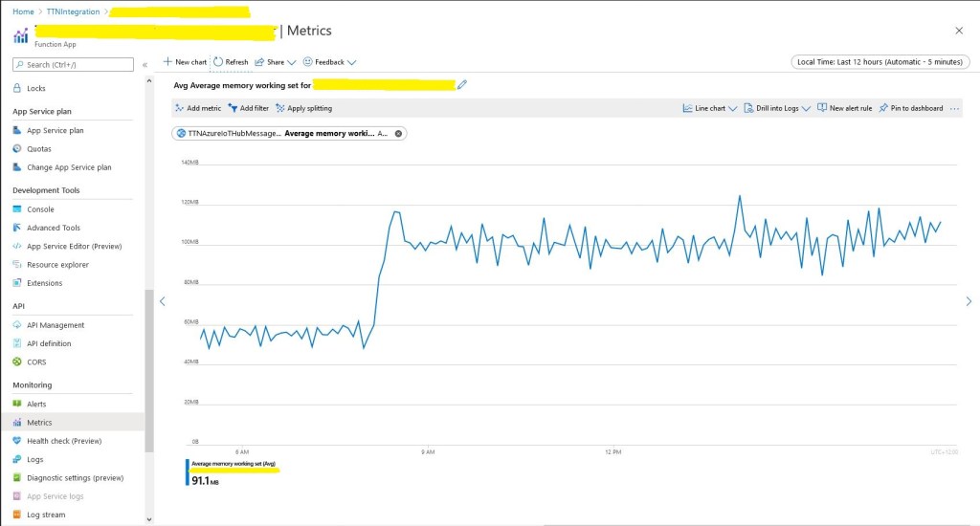Open the Local Time range selector
This screenshot has width=980, height=526.
(878, 62)
